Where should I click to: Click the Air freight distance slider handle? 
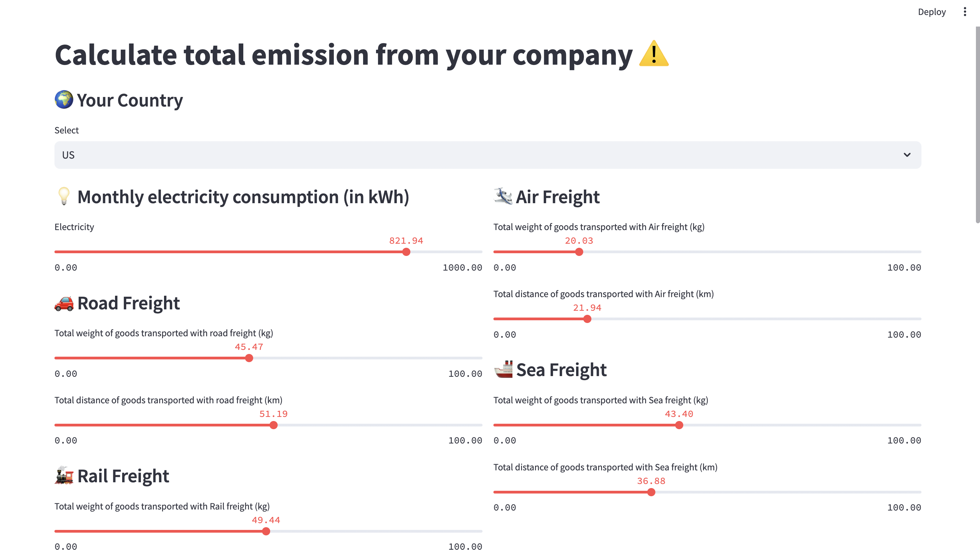coord(587,319)
